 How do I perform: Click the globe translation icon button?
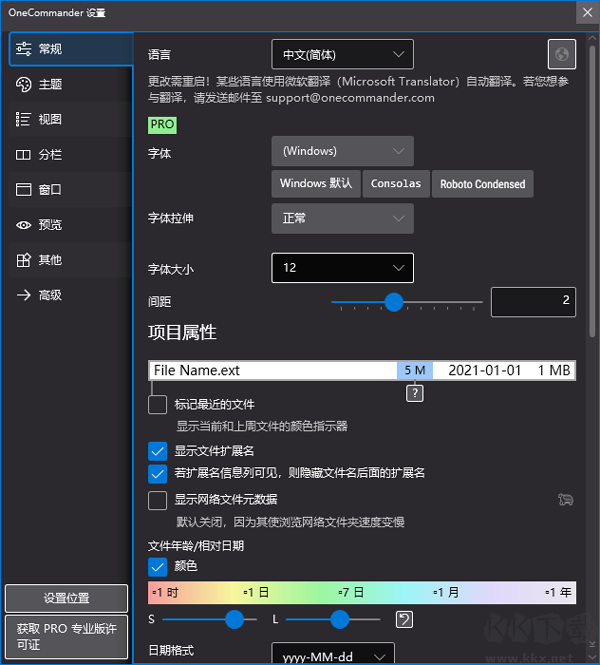pos(562,54)
